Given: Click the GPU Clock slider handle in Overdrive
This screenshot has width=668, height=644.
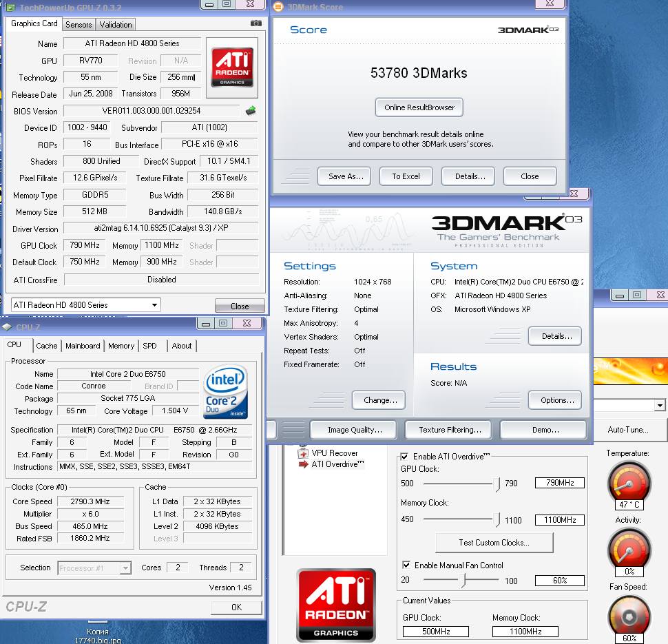Looking at the screenshot, I should tap(497, 484).
